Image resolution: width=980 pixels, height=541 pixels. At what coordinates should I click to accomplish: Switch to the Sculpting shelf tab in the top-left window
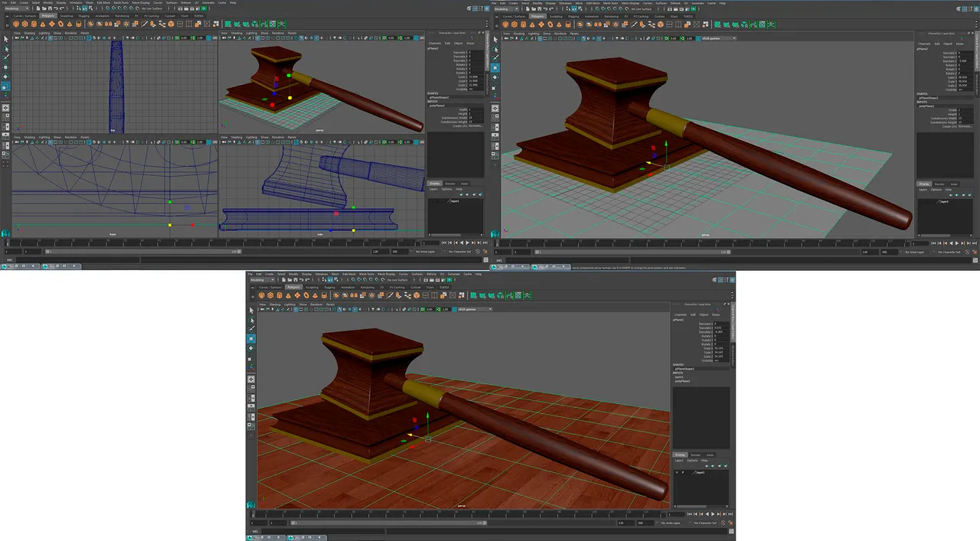(x=67, y=16)
